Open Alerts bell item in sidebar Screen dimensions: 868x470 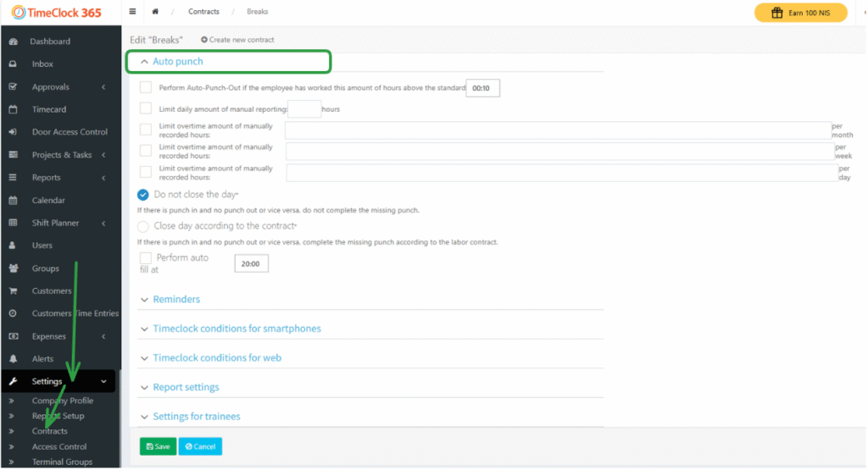pyautogui.click(x=42, y=359)
